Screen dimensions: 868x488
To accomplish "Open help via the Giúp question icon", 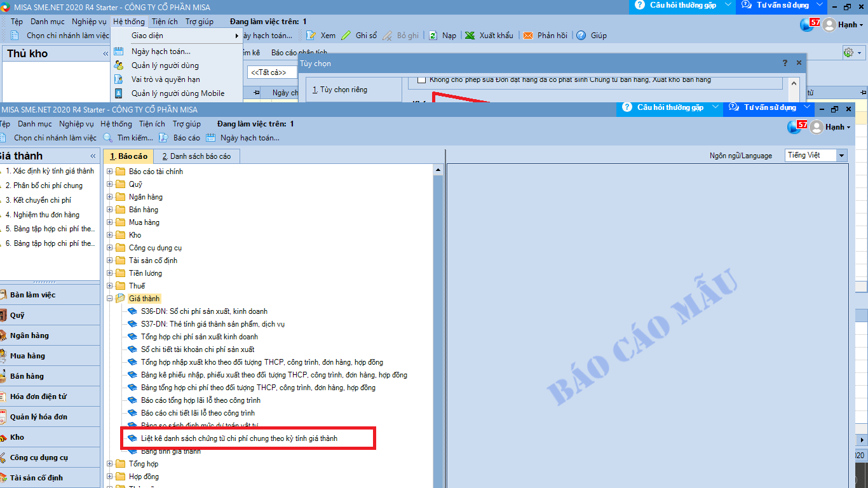I will (x=581, y=36).
